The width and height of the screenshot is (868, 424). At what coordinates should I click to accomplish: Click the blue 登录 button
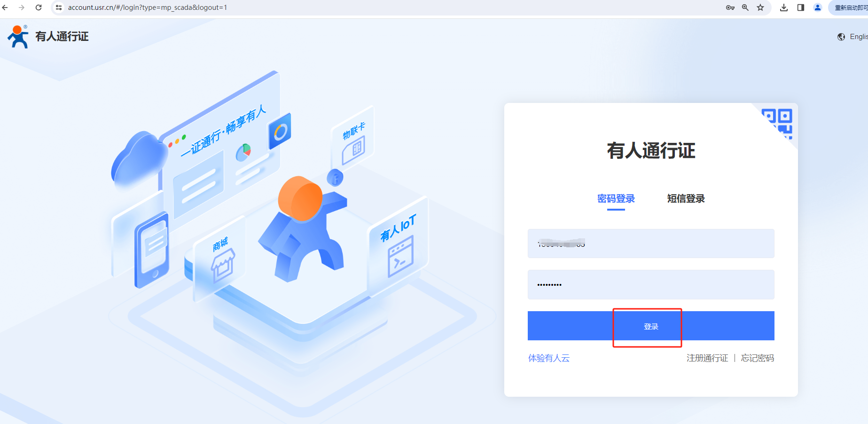tap(651, 326)
